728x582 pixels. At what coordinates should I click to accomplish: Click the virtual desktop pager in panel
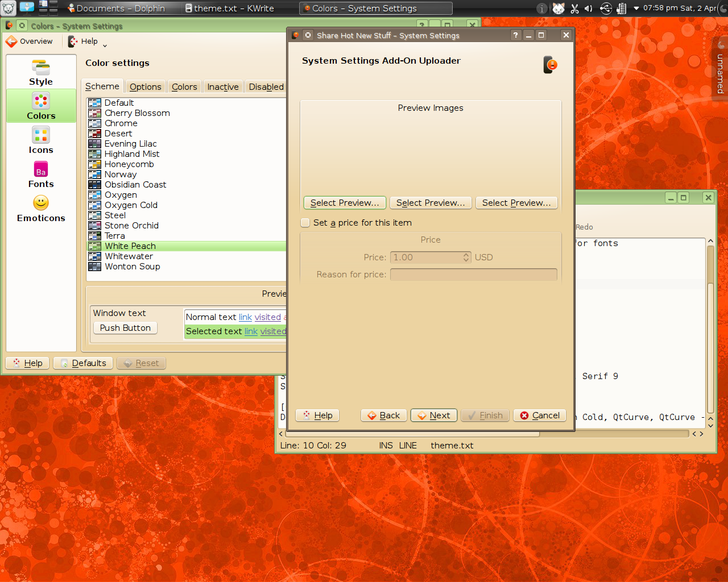tap(48, 7)
